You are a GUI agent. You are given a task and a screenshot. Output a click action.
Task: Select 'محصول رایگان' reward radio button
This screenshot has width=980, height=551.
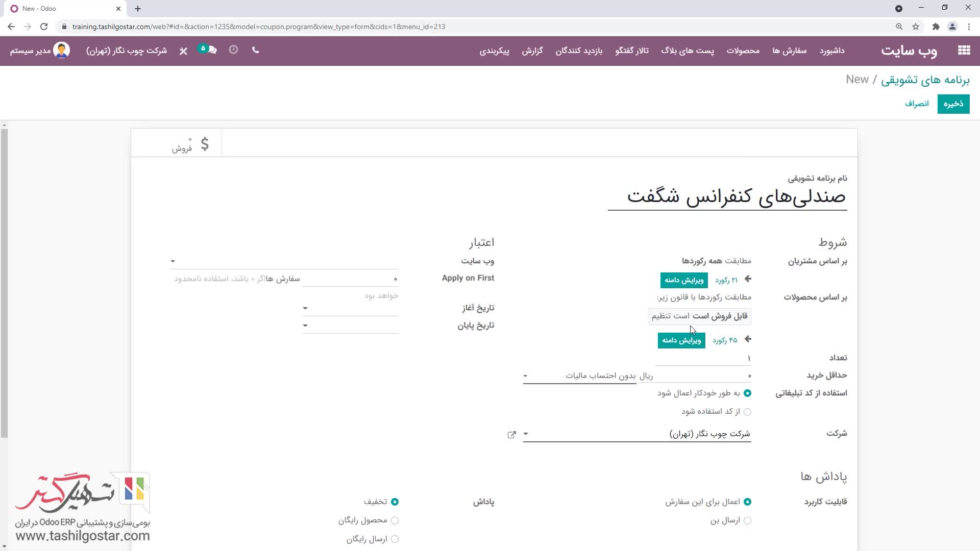point(395,520)
